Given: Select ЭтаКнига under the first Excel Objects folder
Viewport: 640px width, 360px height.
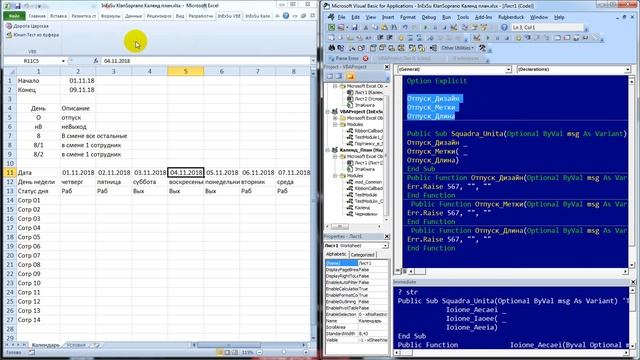Looking at the screenshot, I should (x=360, y=105).
